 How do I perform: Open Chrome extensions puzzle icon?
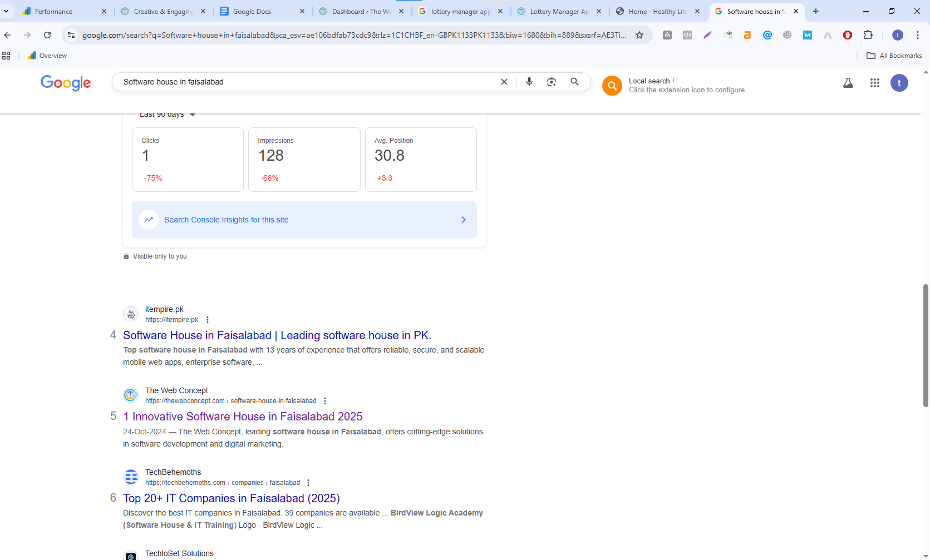tap(868, 35)
